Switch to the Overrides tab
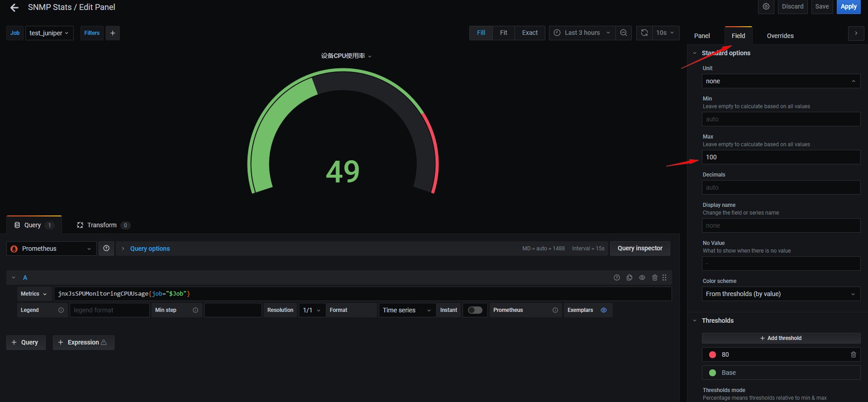Screen dimensions: 868x402 [x=780, y=36]
